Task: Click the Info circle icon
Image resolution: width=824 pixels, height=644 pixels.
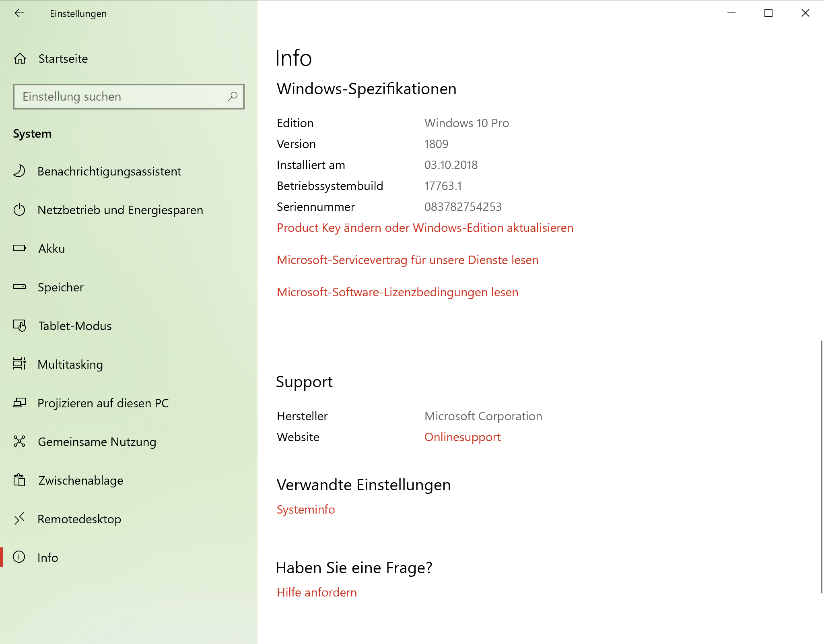Action: (19, 557)
